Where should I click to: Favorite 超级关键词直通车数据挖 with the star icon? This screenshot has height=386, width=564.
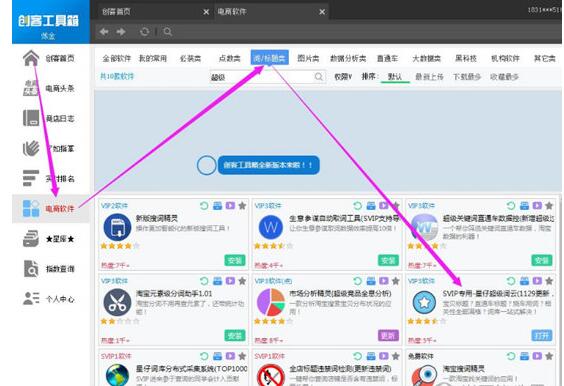[x=549, y=206]
